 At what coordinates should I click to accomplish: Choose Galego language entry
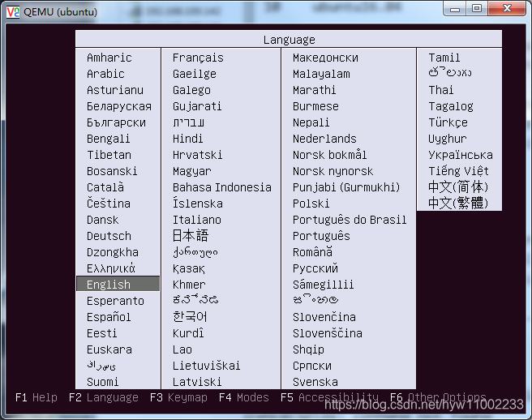point(191,90)
